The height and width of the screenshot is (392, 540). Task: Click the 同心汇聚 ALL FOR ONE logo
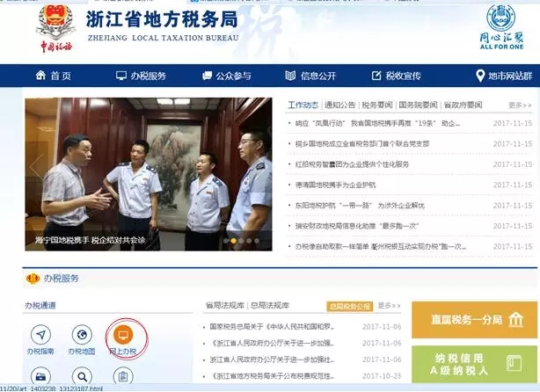[501, 27]
